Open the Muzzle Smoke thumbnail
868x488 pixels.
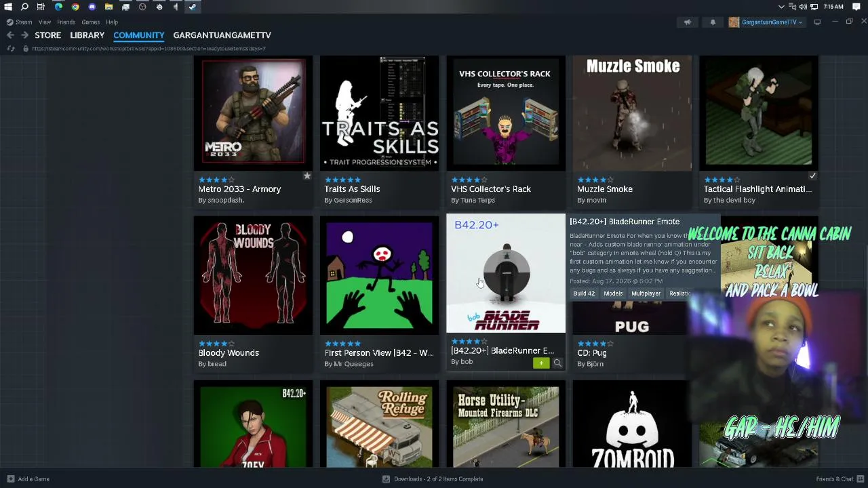click(632, 113)
